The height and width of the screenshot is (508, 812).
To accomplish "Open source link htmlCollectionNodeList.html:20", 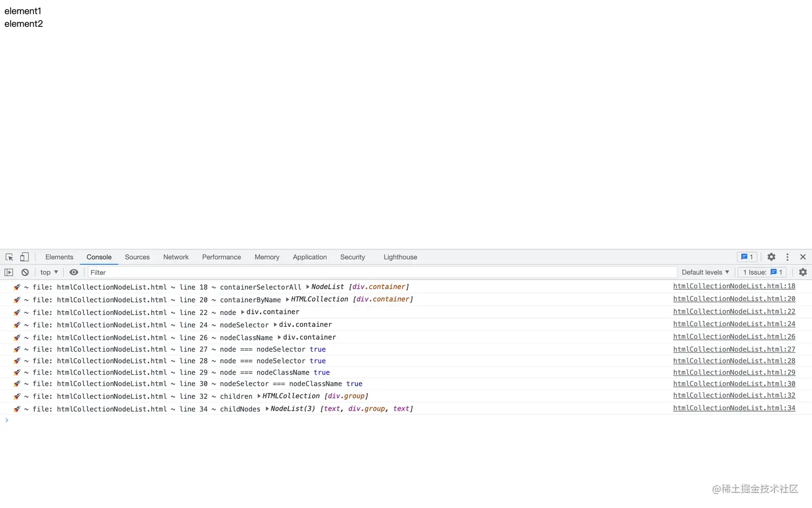I will coord(734,299).
